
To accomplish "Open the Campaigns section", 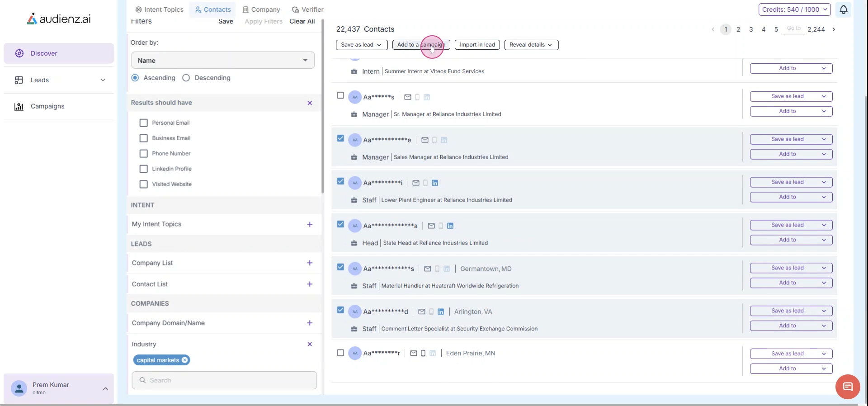I will [x=47, y=106].
